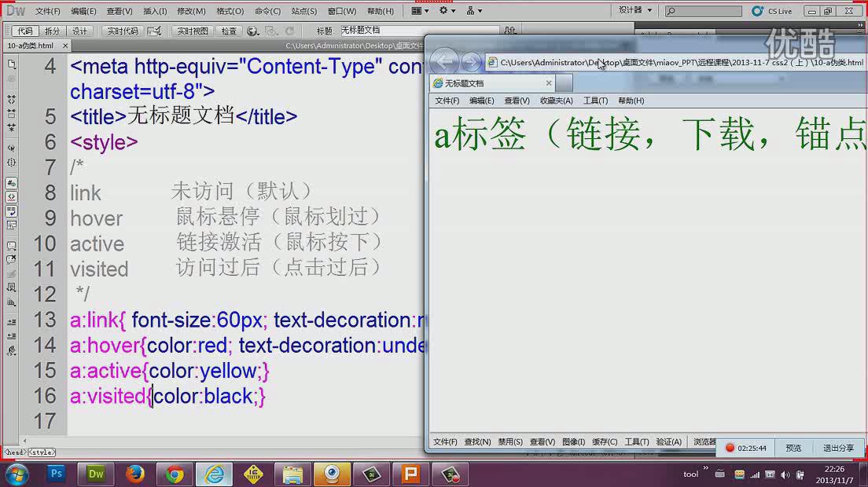Switch to 拆分 split view
868x487 pixels.
(52, 31)
